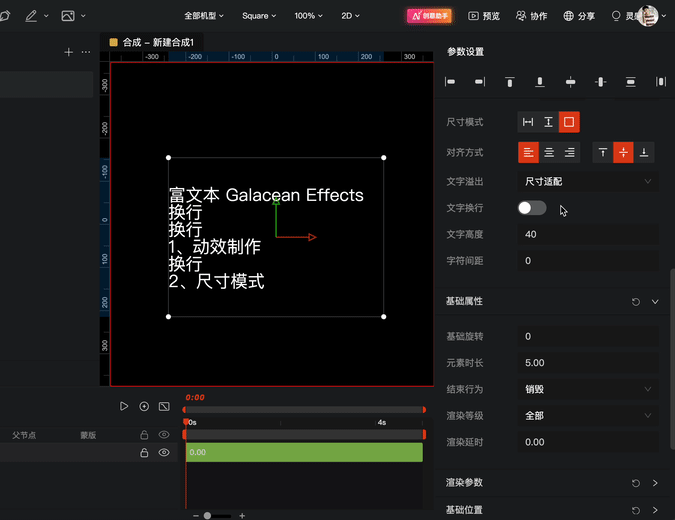The image size is (675, 520).
Task: Open the 100% zoom dropdown
Action: [x=308, y=16]
